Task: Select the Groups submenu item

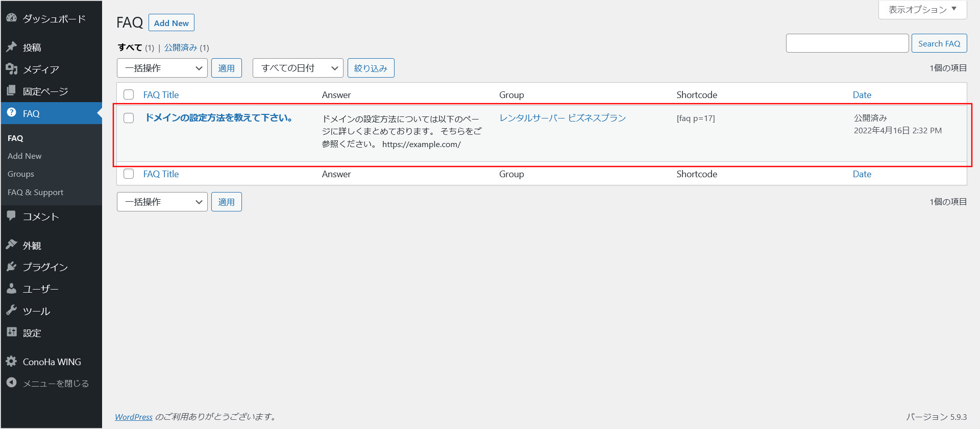Action: [21, 174]
